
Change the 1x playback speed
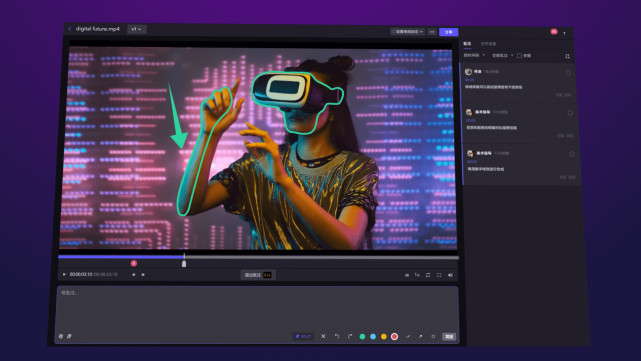click(417, 275)
